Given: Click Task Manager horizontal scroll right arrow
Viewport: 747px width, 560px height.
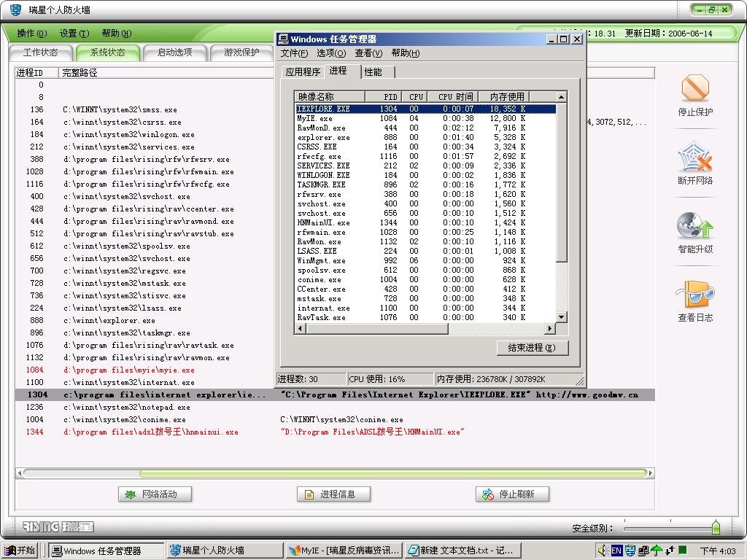Looking at the screenshot, I should pyautogui.click(x=551, y=329).
